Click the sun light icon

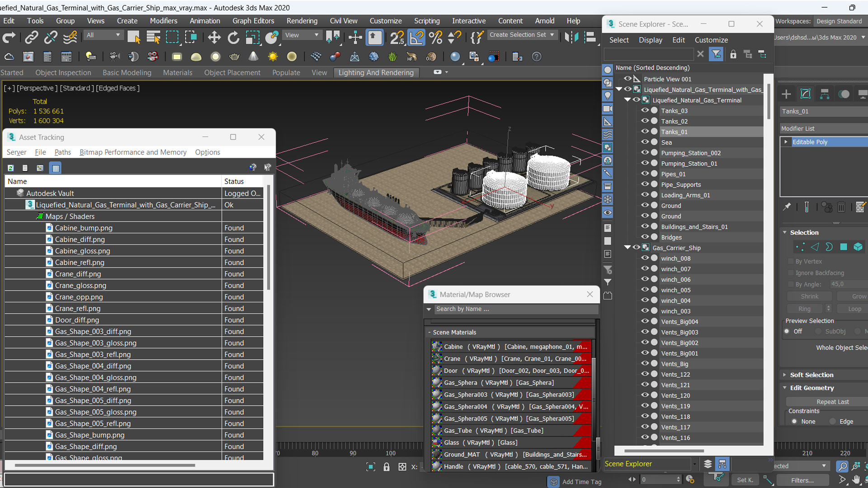point(273,57)
